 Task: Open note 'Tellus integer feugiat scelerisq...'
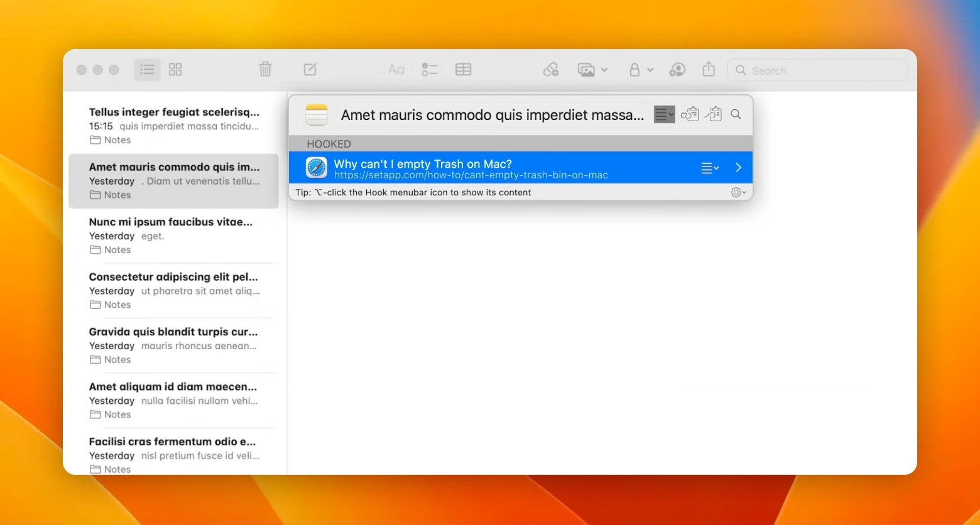click(x=174, y=126)
